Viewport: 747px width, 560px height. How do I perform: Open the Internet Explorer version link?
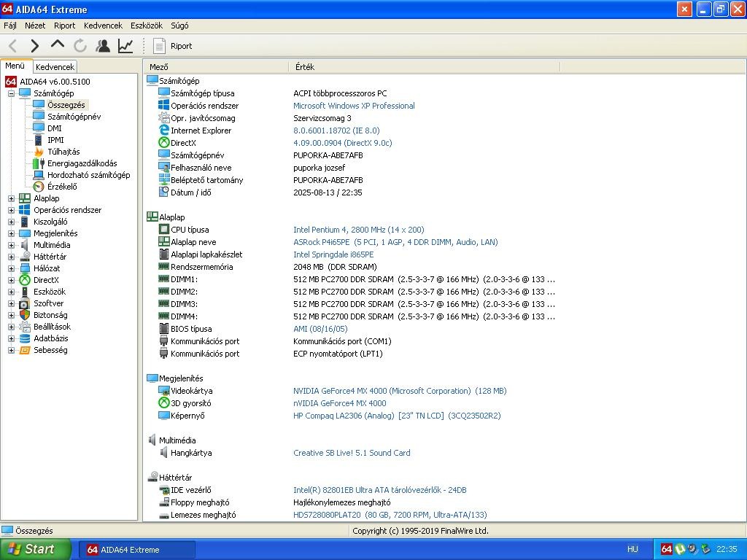336,131
